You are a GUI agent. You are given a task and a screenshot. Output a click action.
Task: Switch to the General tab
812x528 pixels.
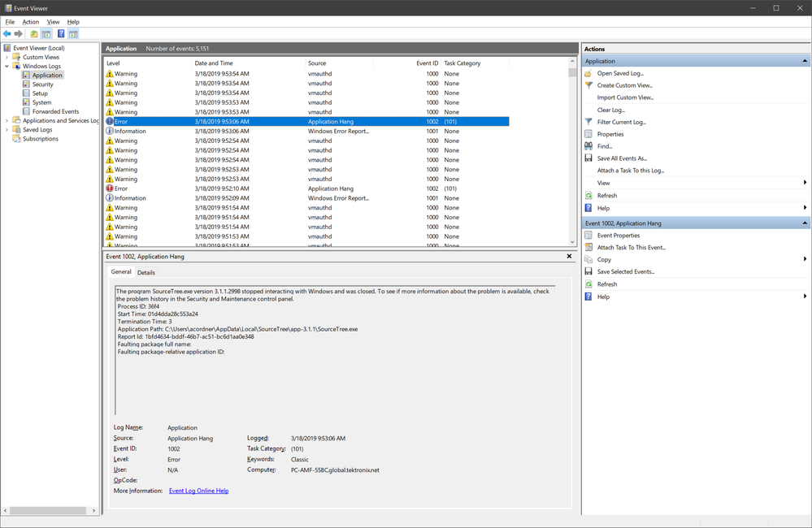tap(121, 272)
